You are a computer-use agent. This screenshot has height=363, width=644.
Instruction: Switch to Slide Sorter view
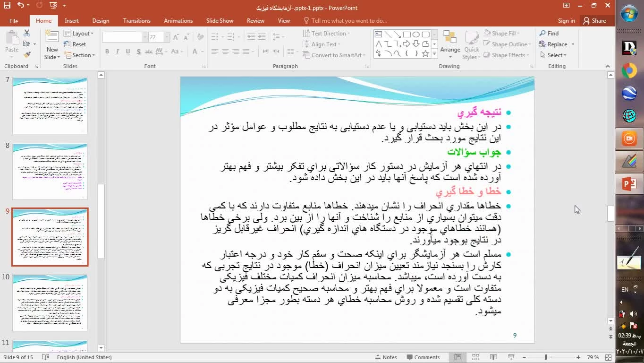tap(475, 357)
